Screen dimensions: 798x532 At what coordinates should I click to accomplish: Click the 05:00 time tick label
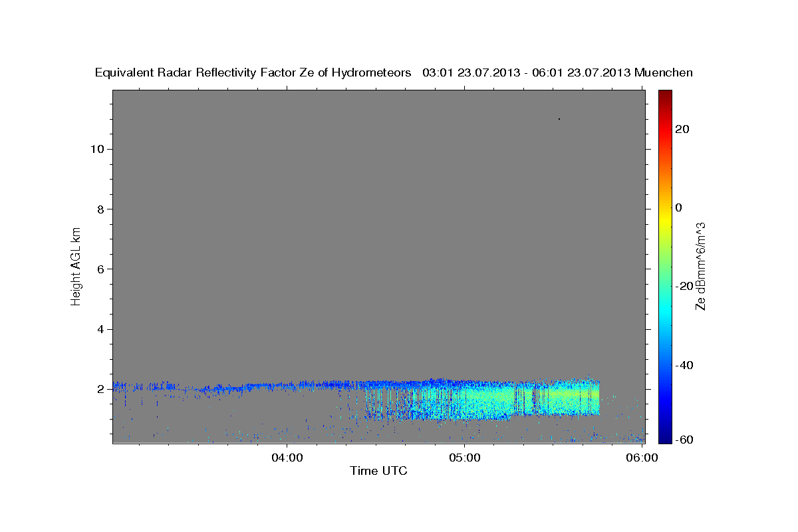[464, 458]
